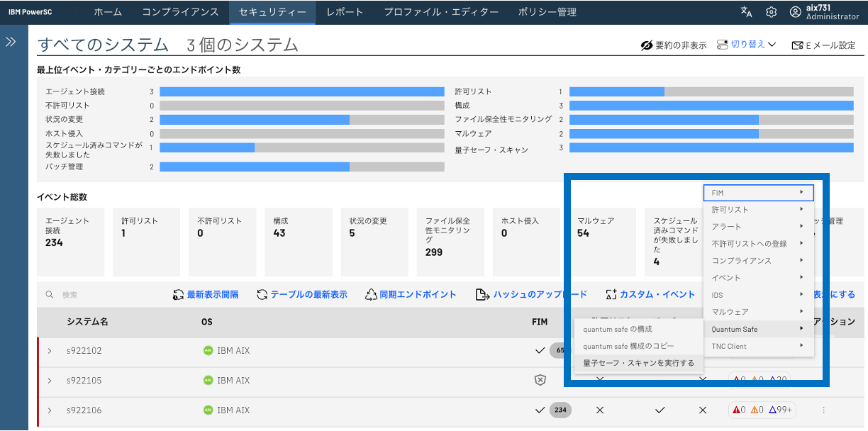Go to the レポート tab

point(345,12)
